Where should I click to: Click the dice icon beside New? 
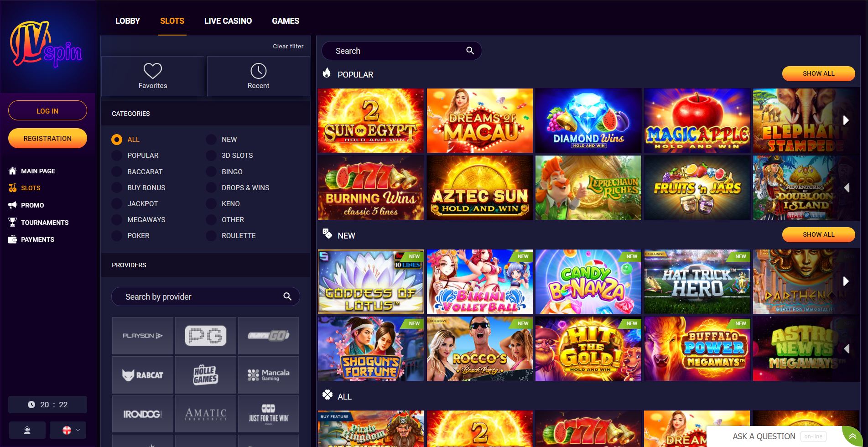pyautogui.click(x=327, y=234)
